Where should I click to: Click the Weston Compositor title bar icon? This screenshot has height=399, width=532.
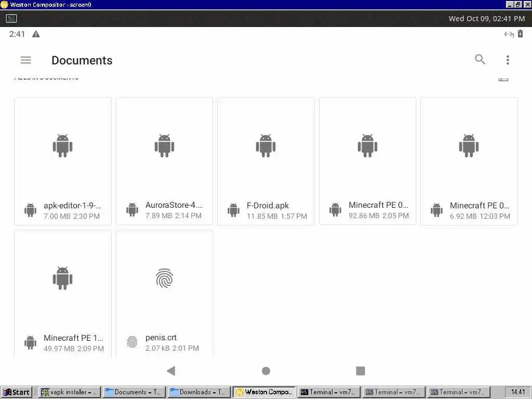tap(4, 4)
